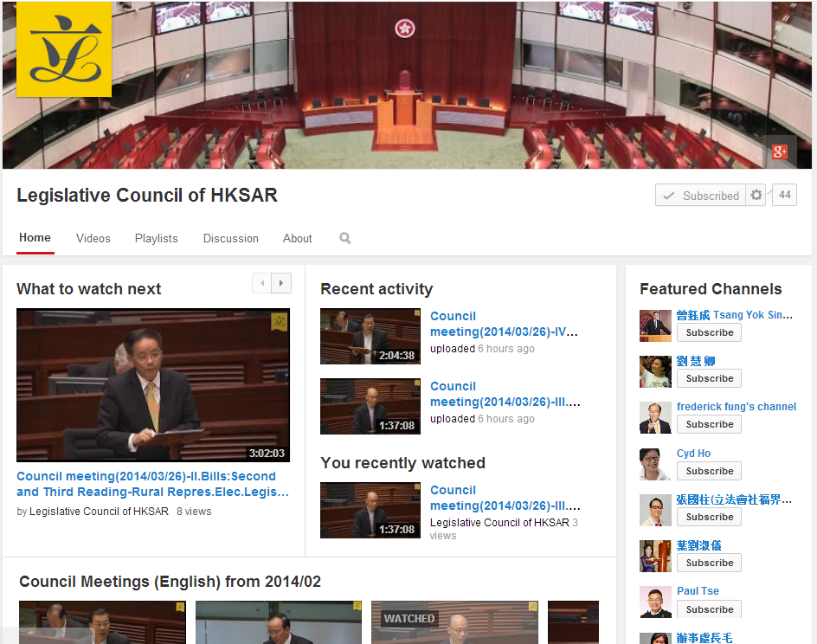Subscribe to Tsang Yok Sing channel
This screenshot has height=644, width=817.
click(x=709, y=332)
